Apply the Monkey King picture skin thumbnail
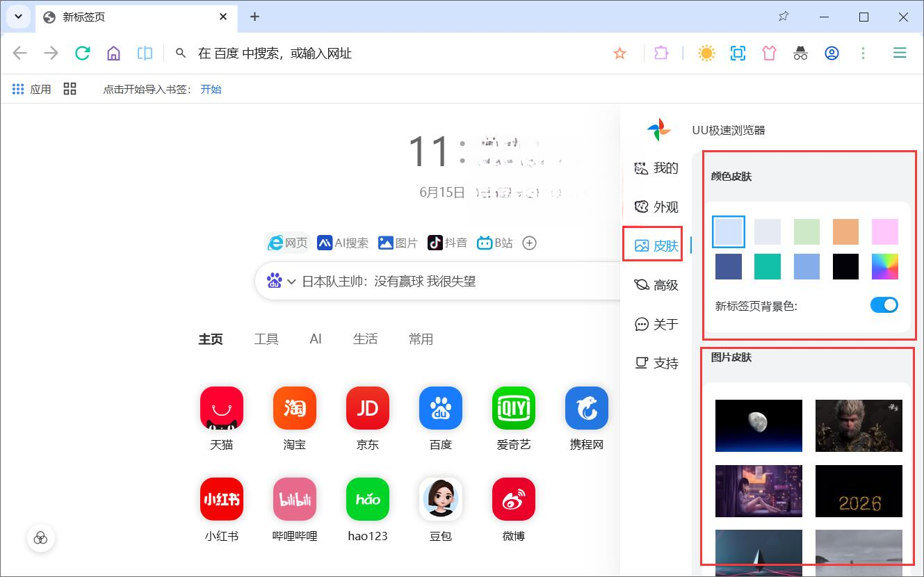Screen dimensions: 924x577 click(859, 425)
